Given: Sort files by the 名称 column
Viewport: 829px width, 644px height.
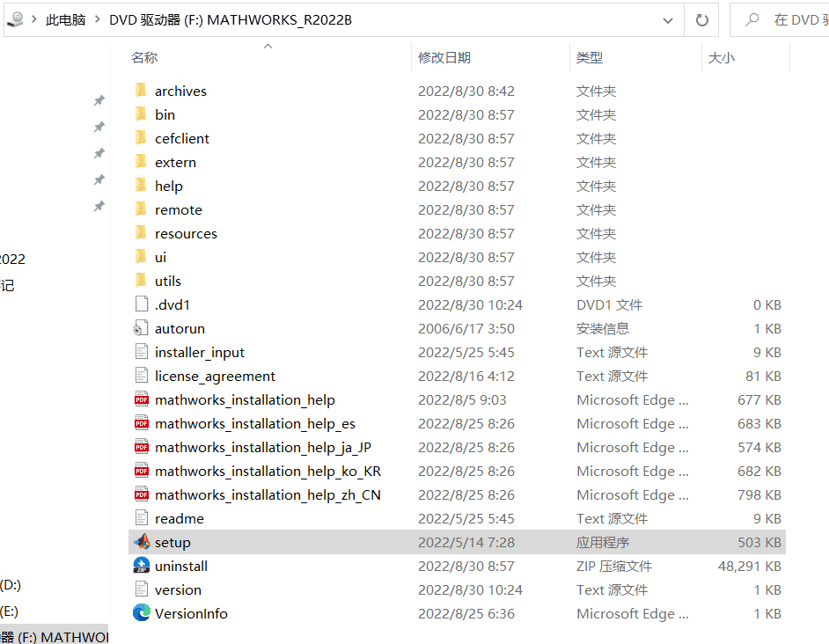Looking at the screenshot, I should (x=144, y=57).
